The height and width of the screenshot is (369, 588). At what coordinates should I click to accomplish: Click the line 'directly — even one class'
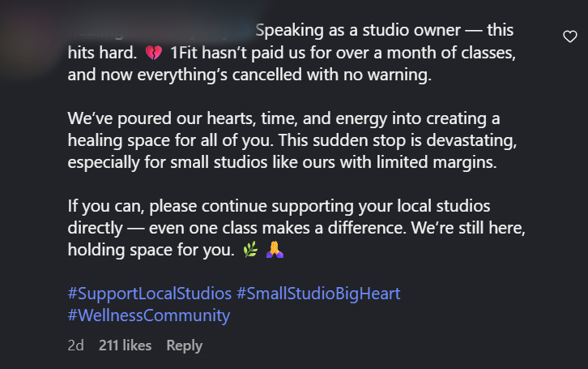click(296, 229)
